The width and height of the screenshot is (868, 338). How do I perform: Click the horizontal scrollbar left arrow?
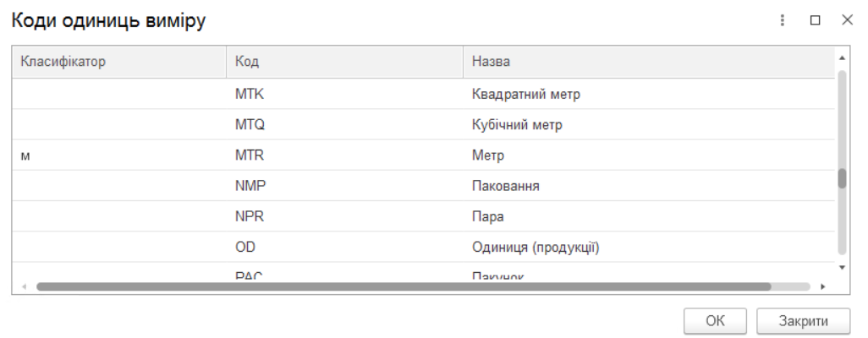[24, 286]
